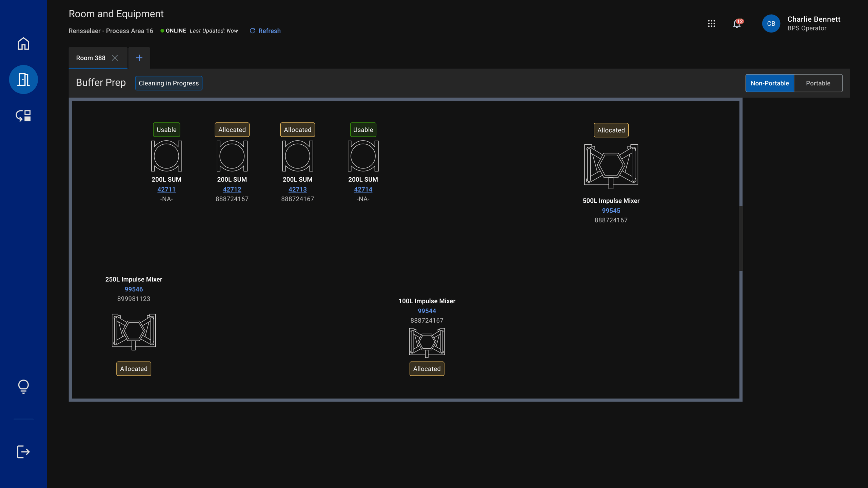Image resolution: width=868 pixels, height=488 pixels.
Task: Click the lightbulb tips icon
Action: click(x=23, y=386)
